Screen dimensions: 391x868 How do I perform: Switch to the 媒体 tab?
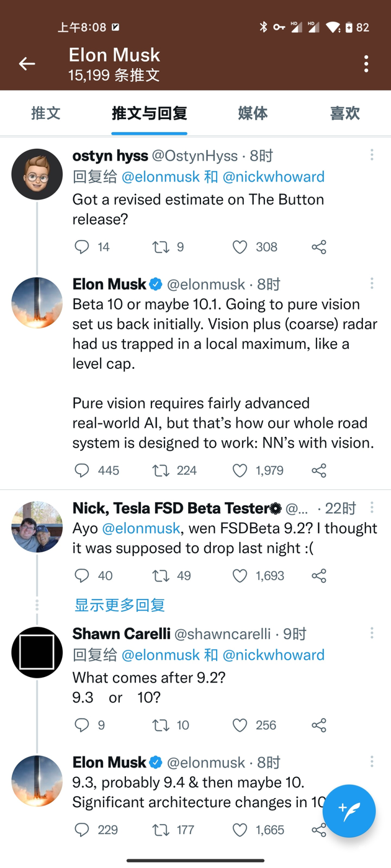[x=253, y=113]
